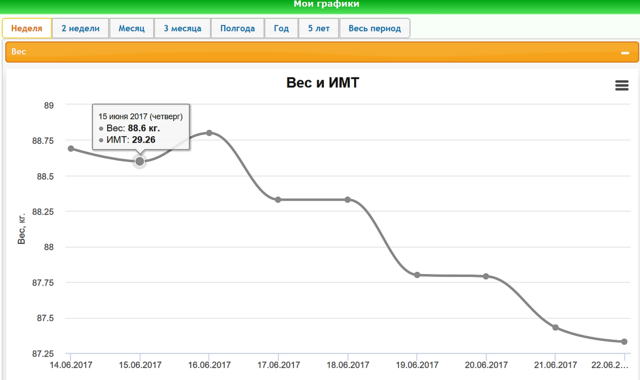Click the orange Вес section header

click(x=322, y=52)
